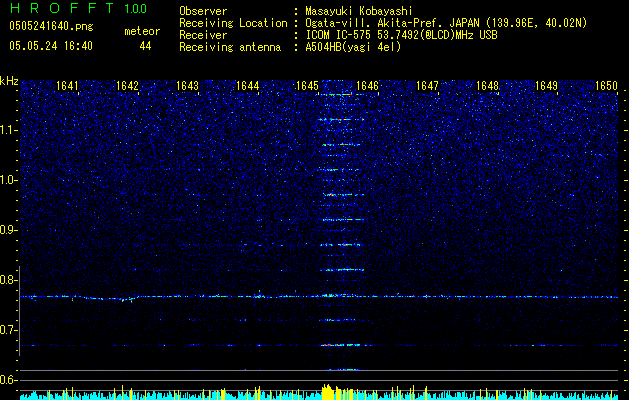Click the Receiving Location label

coord(233,23)
